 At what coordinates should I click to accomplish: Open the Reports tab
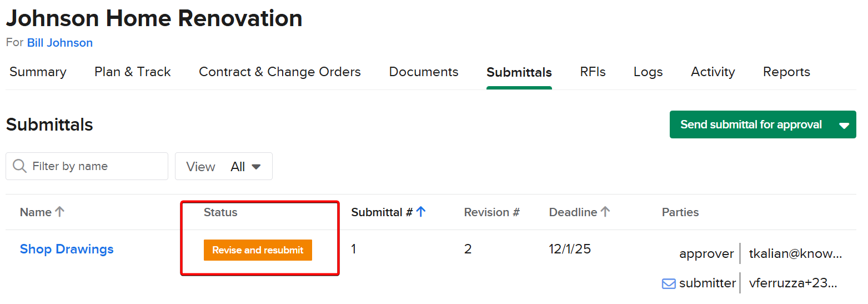(786, 72)
